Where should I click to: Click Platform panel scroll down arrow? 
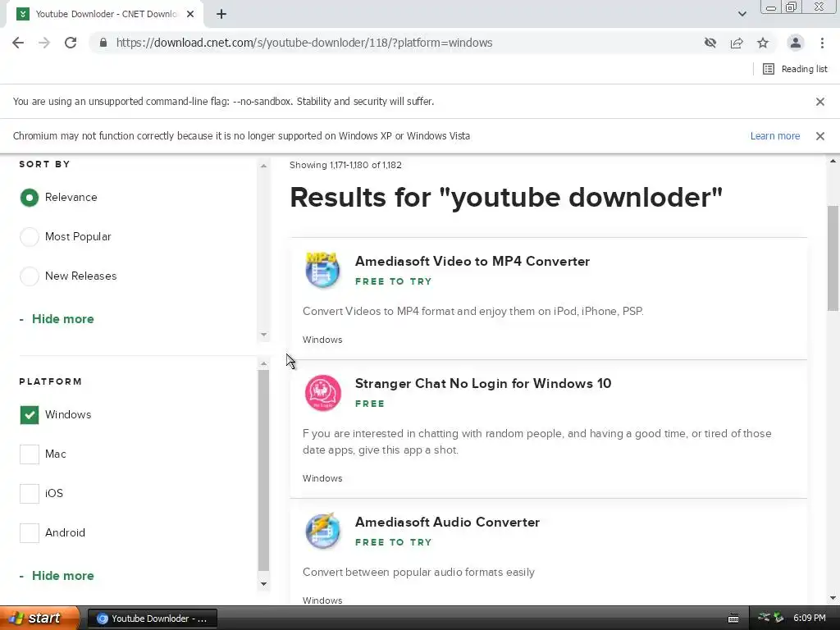(263, 584)
